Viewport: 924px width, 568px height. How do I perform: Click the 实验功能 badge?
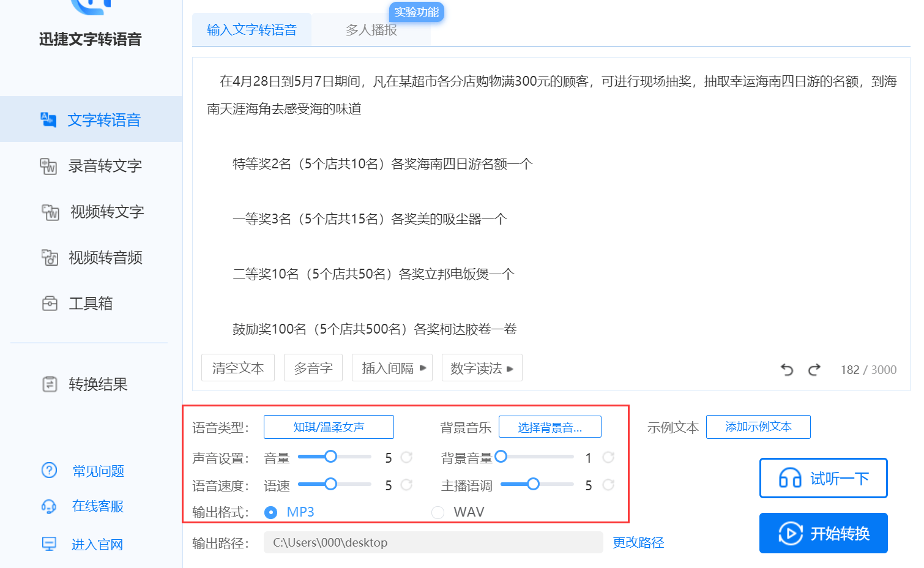[417, 12]
